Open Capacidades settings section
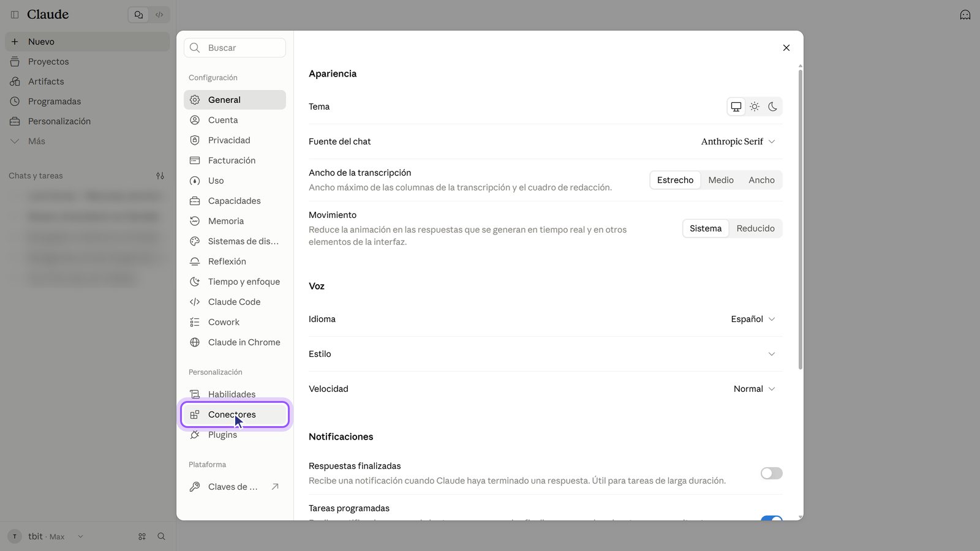 [235, 201]
